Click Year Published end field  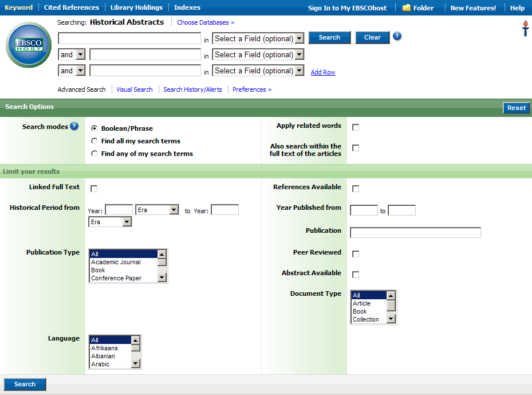(401, 210)
